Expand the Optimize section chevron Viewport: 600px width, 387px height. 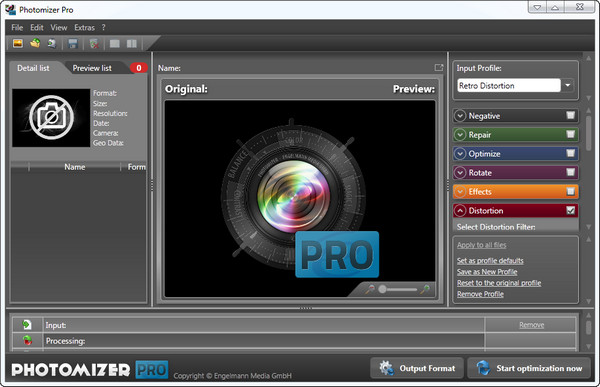point(460,153)
